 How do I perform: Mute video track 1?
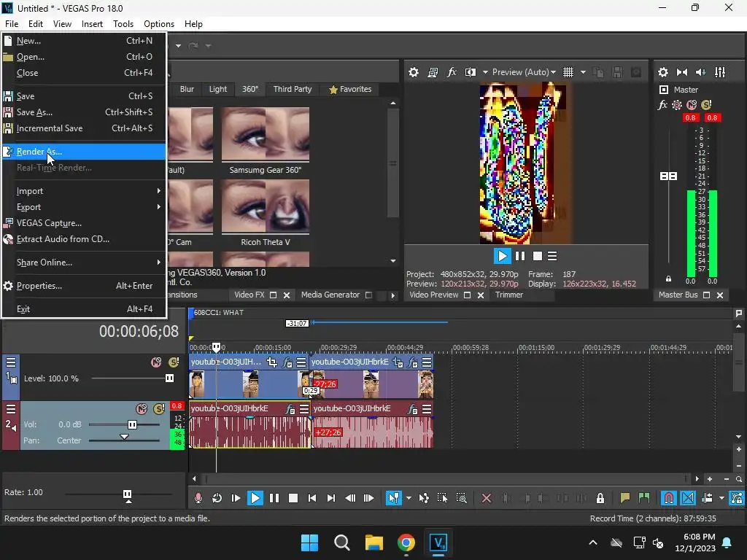coord(156,362)
